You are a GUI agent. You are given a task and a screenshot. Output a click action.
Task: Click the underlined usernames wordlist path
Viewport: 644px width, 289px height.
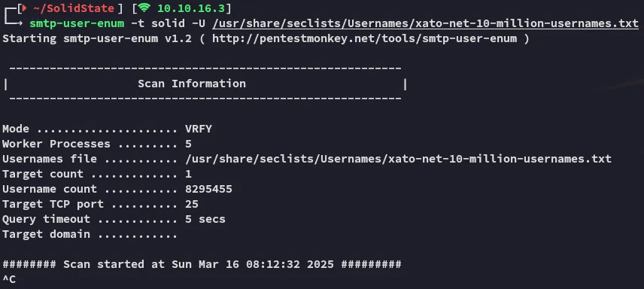[x=426, y=23]
